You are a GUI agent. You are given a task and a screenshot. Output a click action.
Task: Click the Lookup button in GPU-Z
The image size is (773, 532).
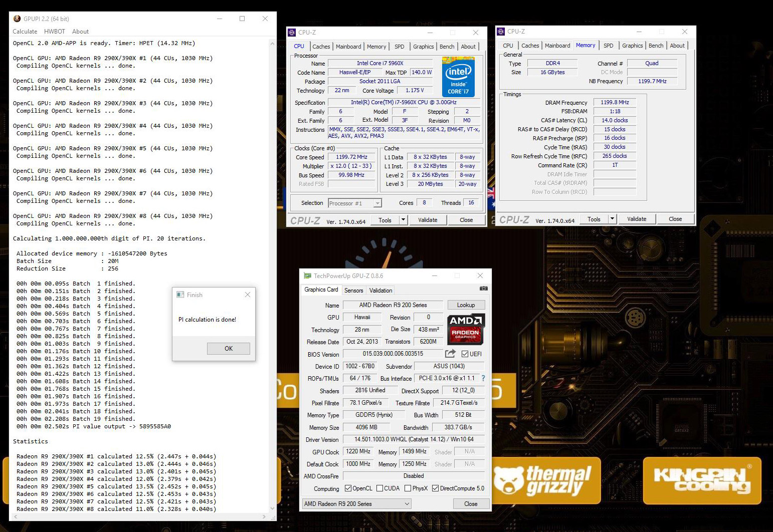coord(466,305)
